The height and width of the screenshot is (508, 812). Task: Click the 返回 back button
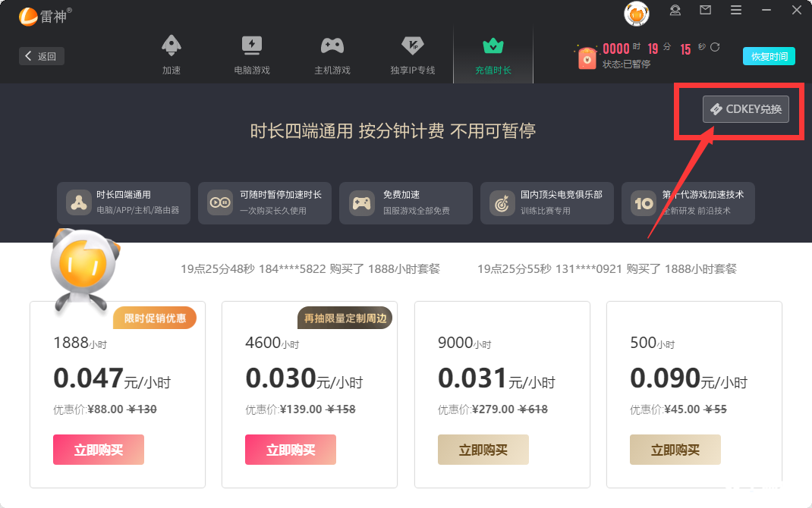pyautogui.click(x=41, y=55)
